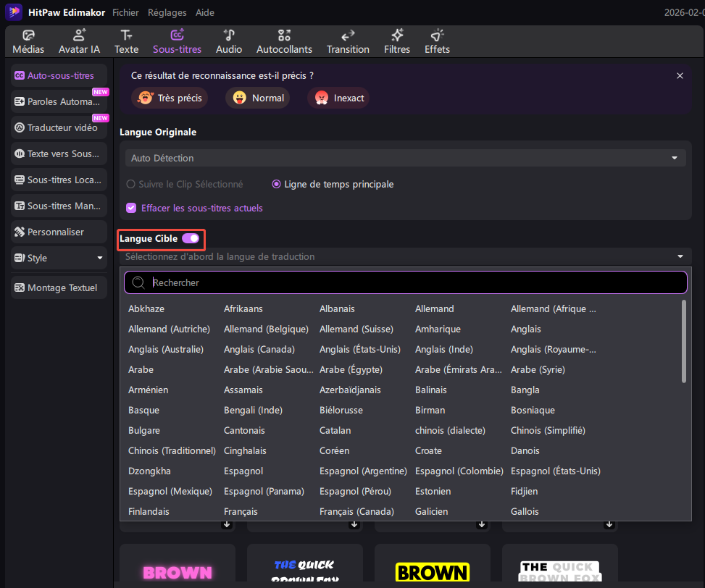Open the Fichier menu

(125, 12)
